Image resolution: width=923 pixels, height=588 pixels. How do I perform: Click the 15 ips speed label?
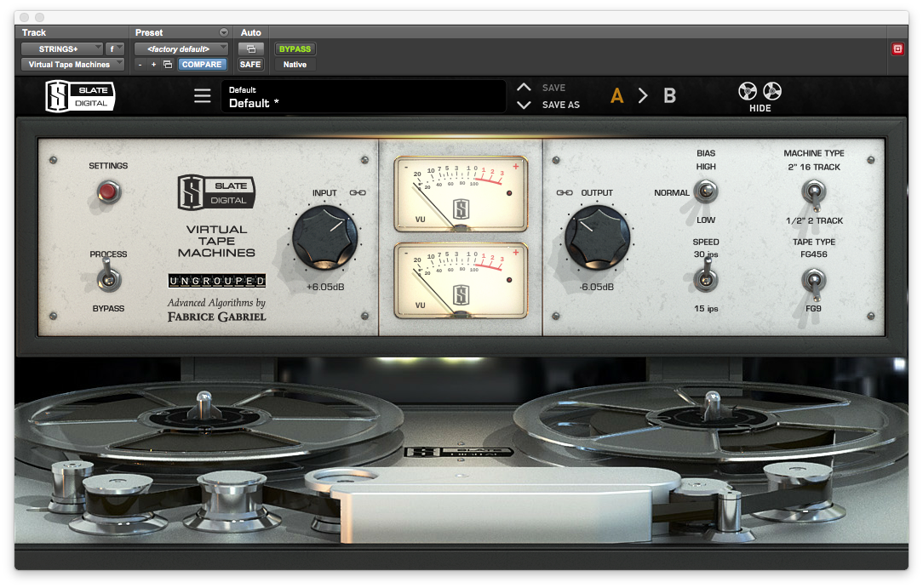pyautogui.click(x=706, y=308)
